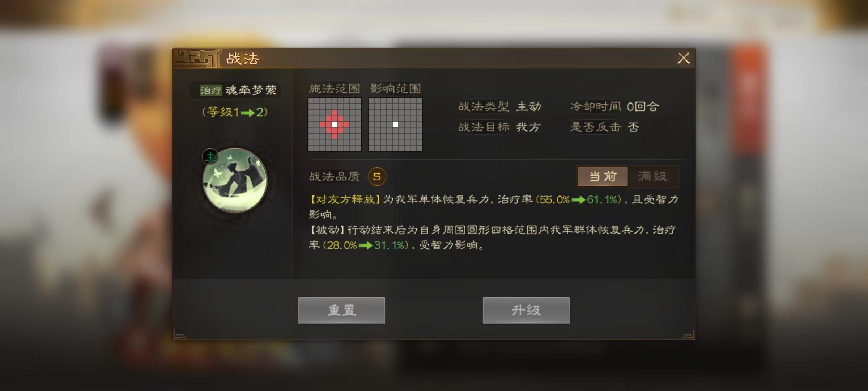Click the 升级 upgrade button
The image size is (868, 391).
(x=526, y=310)
